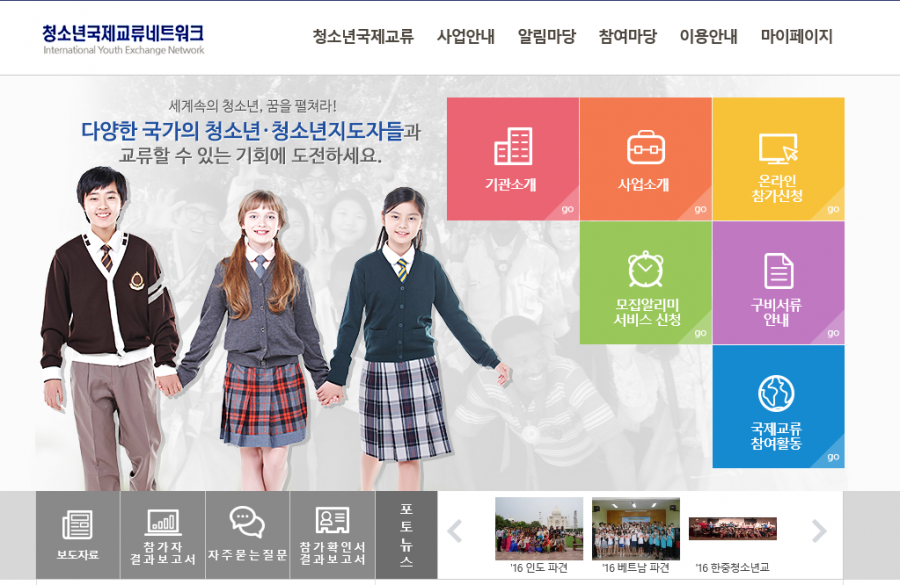Click the building icon on 기관소개 tile
The width and height of the screenshot is (900, 585).
[513, 146]
